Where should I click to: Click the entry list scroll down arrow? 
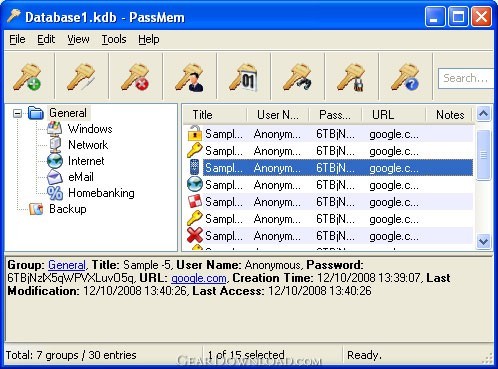coord(483,241)
